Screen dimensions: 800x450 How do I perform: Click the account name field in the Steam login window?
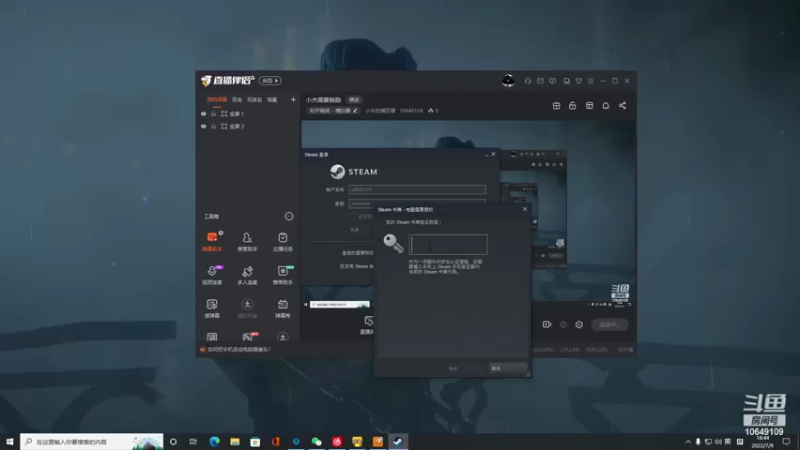tap(417, 189)
